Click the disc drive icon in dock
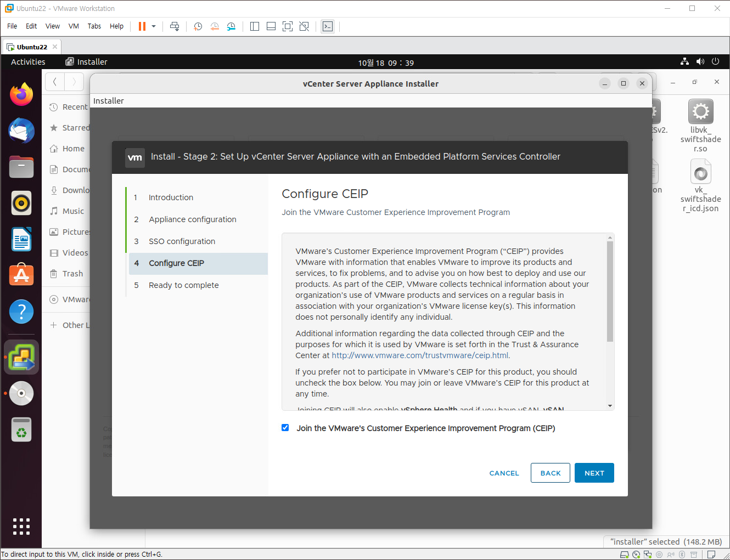730x560 pixels. 21,393
